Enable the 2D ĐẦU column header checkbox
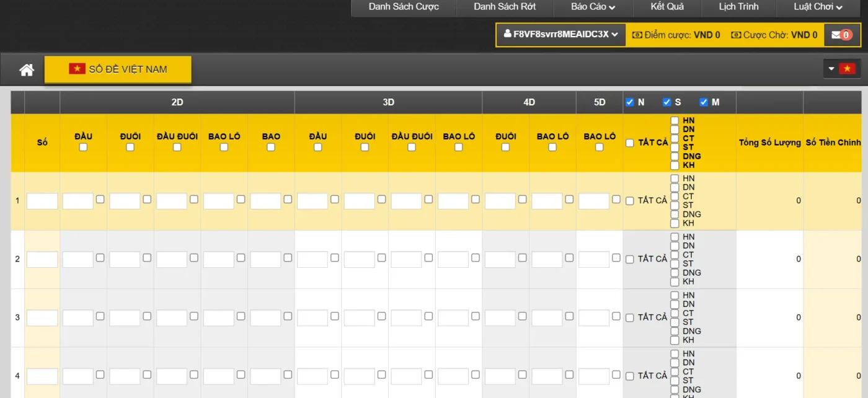 (x=83, y=148)
